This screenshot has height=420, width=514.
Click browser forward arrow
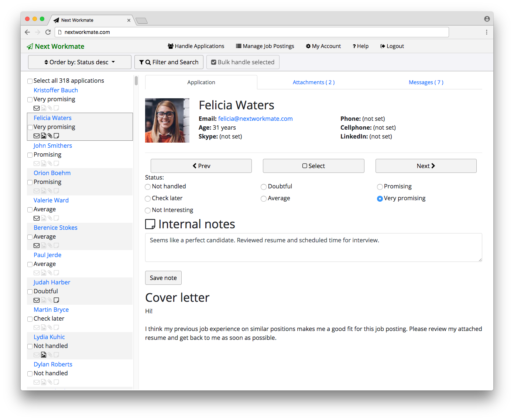(38, 32)
